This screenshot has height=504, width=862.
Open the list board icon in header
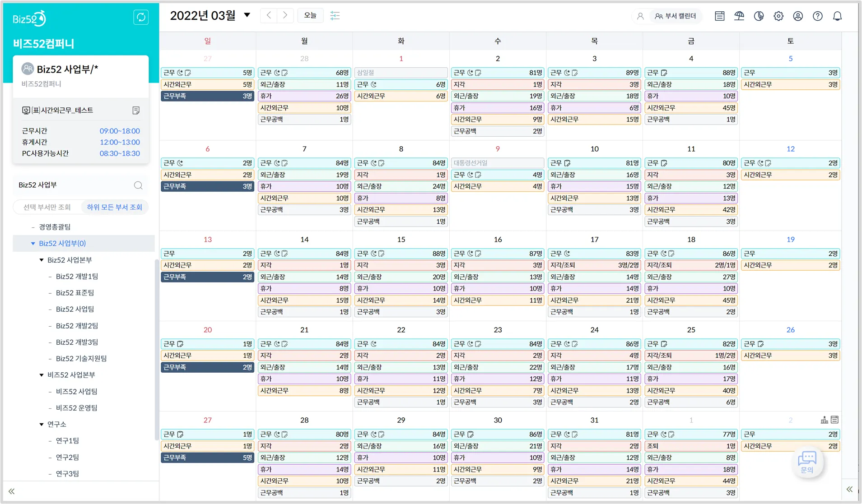pos(720,16)
